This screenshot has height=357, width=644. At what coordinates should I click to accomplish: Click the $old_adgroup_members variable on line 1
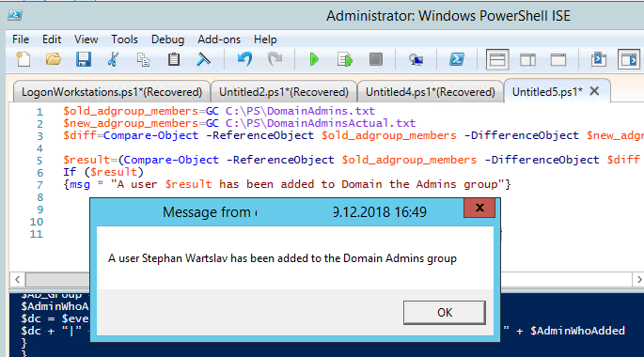tap(131, 111)
